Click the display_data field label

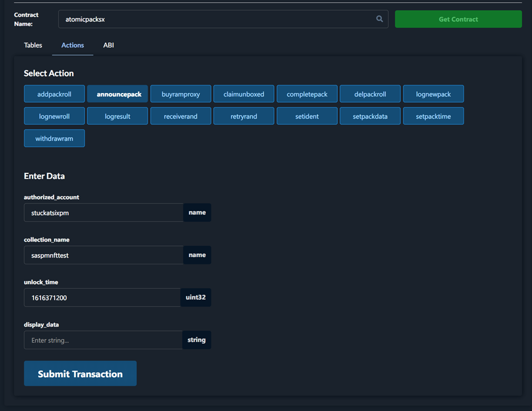(x=41, y=324)
